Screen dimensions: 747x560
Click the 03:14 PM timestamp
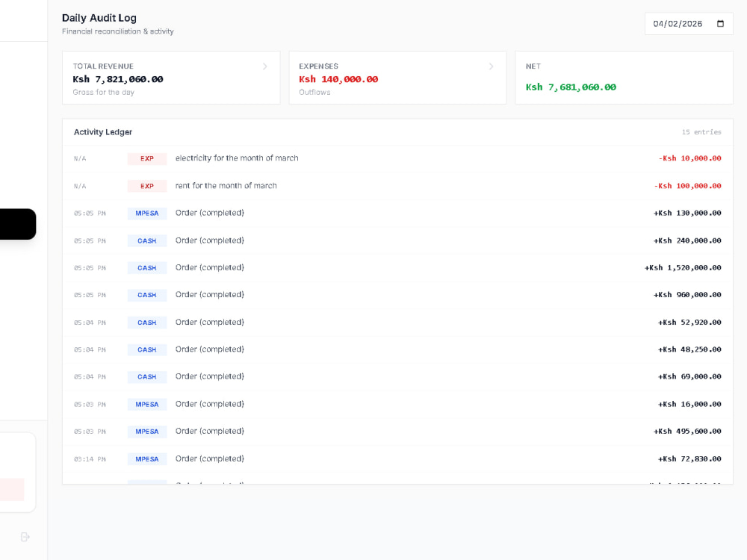click(x=90, y=459)
